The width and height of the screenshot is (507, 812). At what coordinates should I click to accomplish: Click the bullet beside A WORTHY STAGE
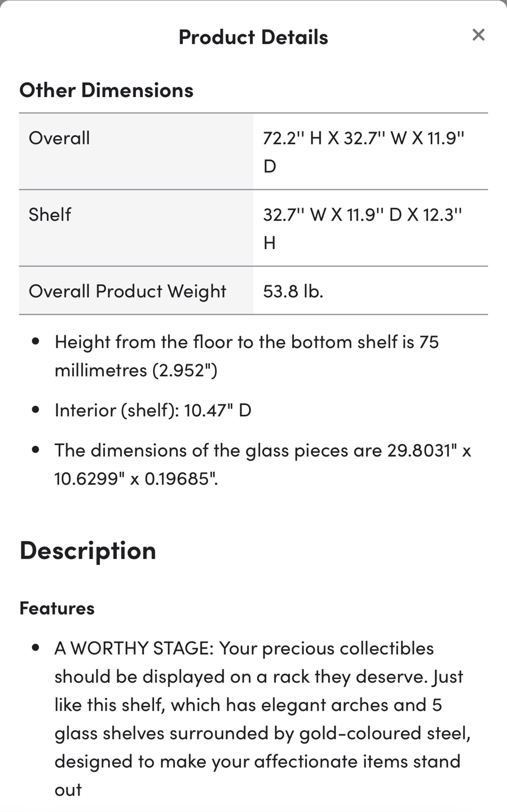(36, 648)
